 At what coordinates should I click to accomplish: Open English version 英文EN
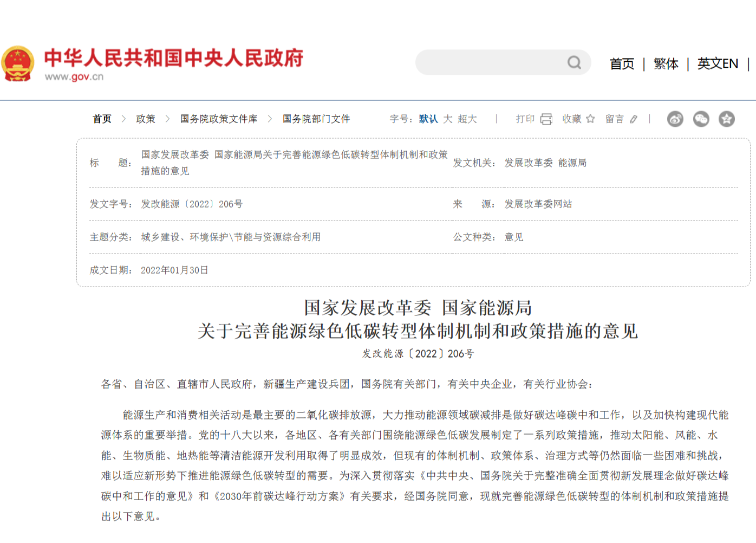pos(718,64)
